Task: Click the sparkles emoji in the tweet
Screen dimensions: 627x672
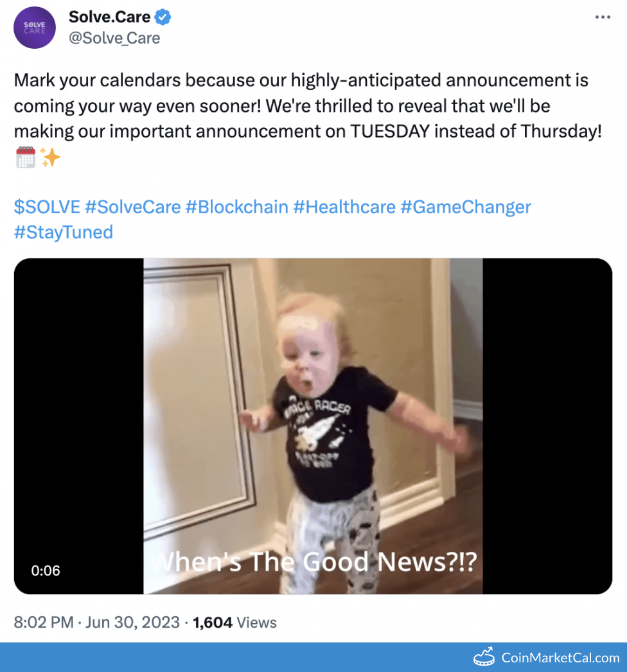Action: (x=49, y=157)
